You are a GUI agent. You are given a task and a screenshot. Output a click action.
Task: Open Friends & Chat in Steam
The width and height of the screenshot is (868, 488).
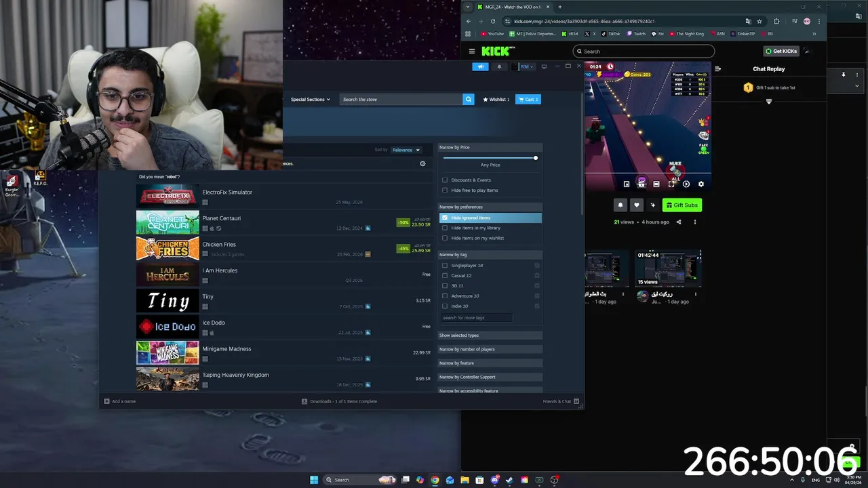tap(561, 401)
